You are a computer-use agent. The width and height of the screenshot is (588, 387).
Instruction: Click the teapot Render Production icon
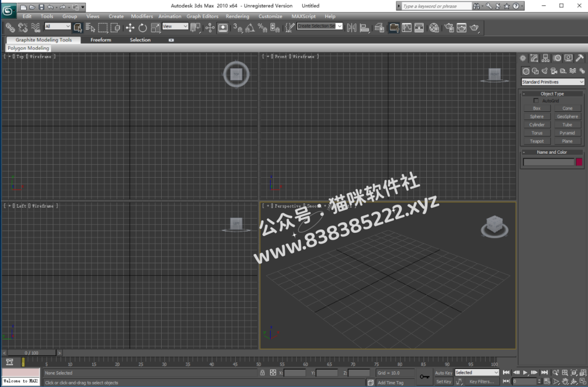pos(474,27)
